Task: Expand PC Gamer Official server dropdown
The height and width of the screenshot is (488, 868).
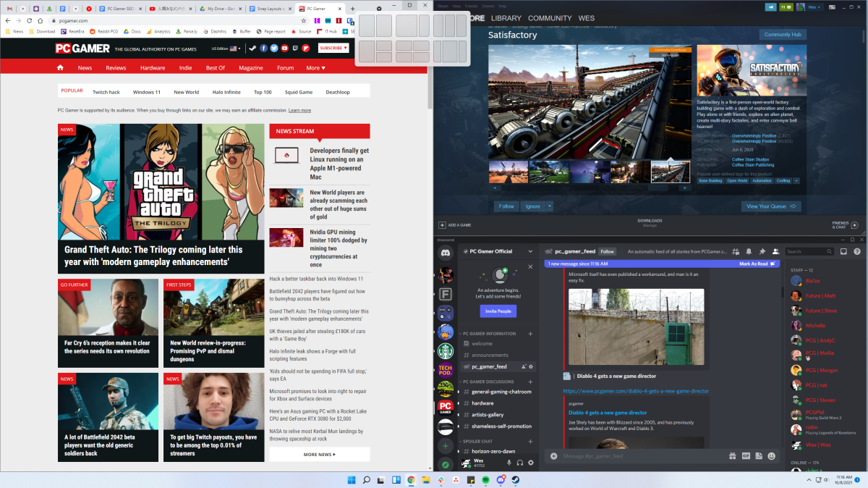Action: 530,251
